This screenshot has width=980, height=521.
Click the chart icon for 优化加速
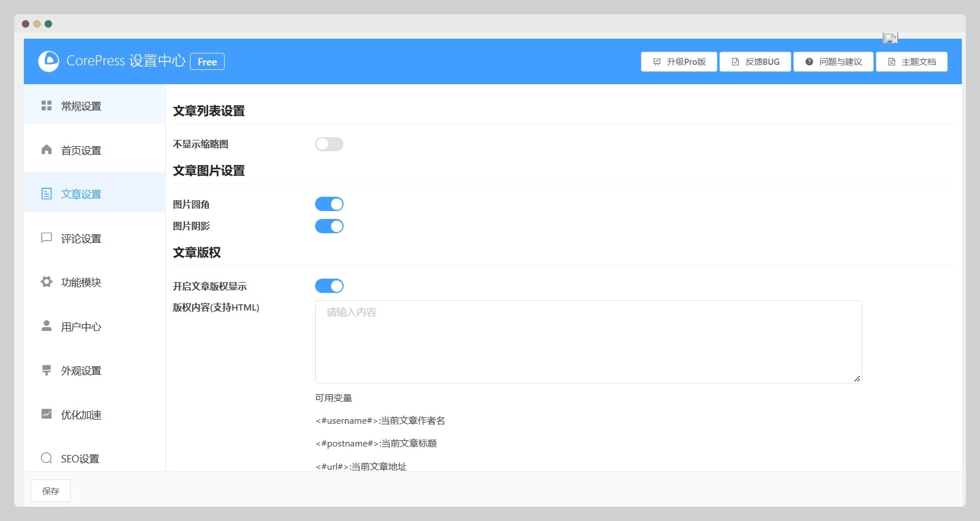click(47, 414)
